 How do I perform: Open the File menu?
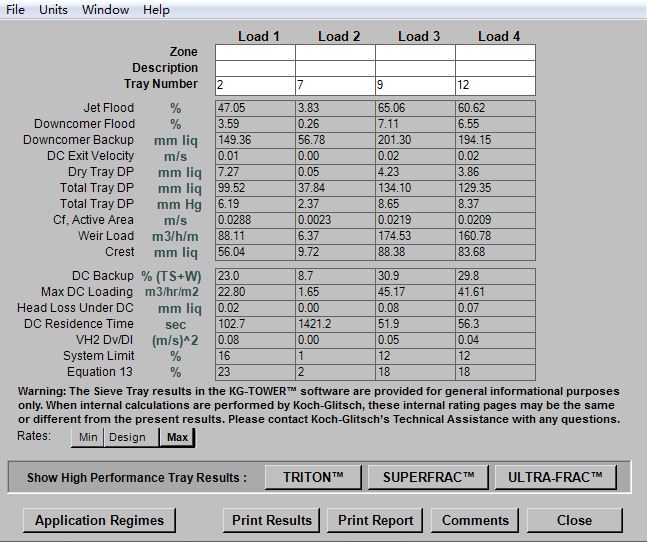(15, 9)
